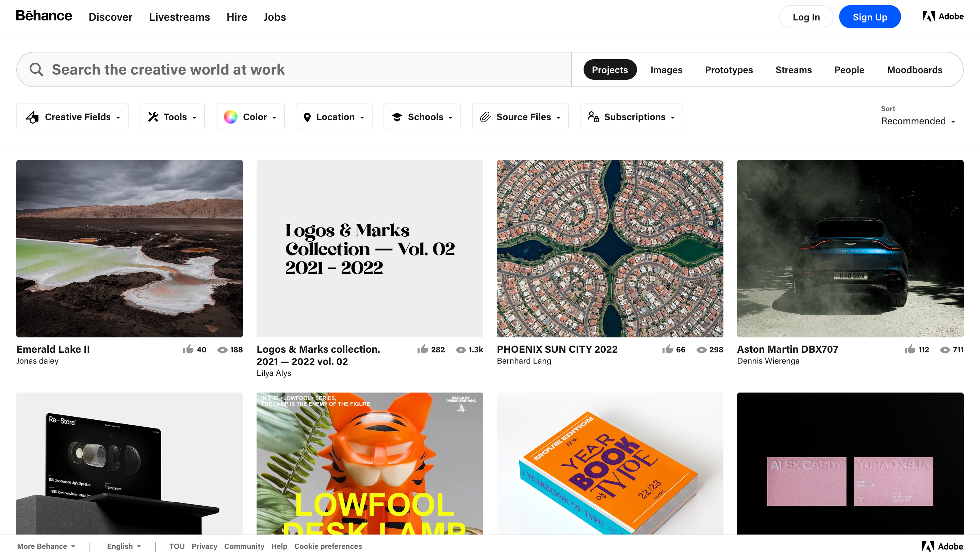The width and height of the screenshot is (980, 557).
Task: Open the Cookie preferences link
Action: pyautogui.click(x=328, y=546)
